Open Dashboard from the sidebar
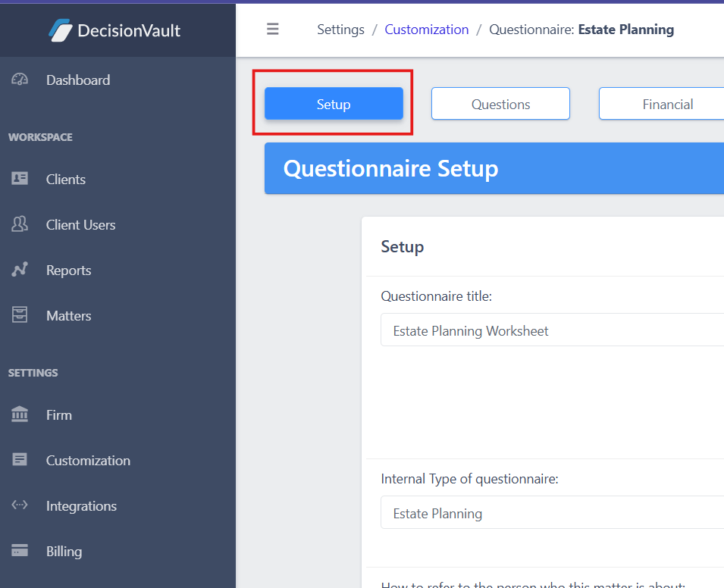724x588 pixels. point(78,80)
